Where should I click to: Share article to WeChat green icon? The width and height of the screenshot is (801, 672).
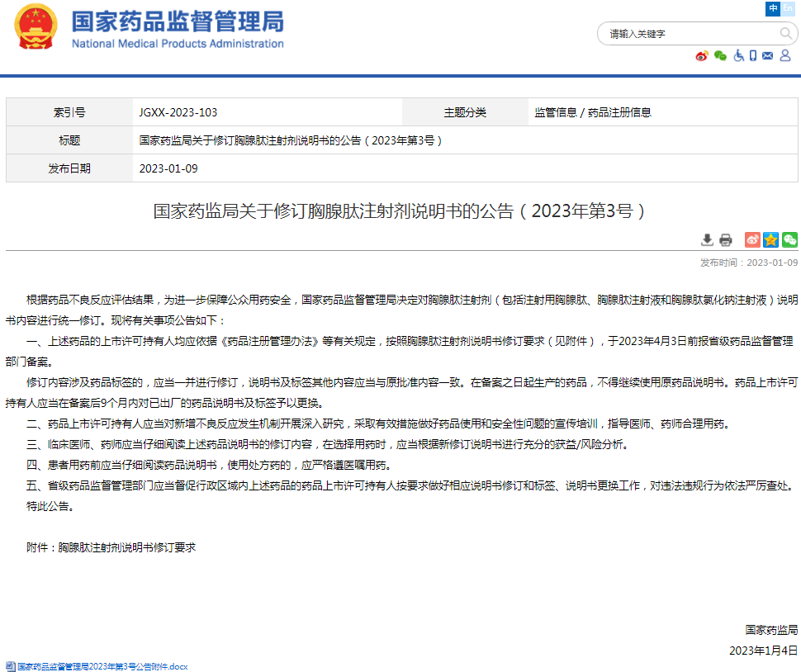click(789, 239)
